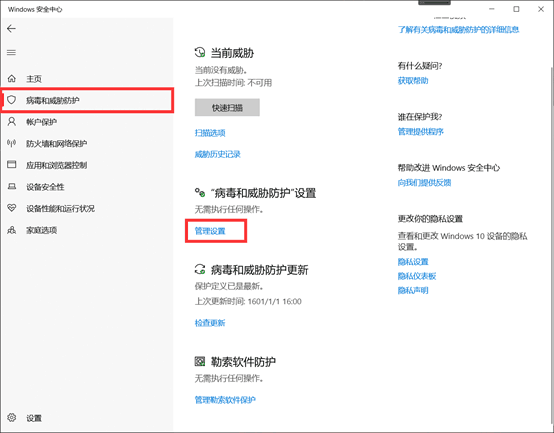The image size is (554, 433).
Task: Click the text 上次扫描时间: 不可用
Action: coord(233,83)
